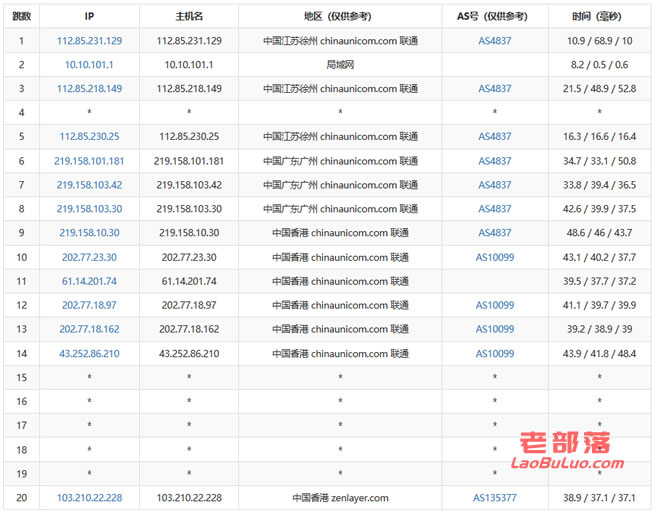Viewport: 656px width, 513px height.
Task: Click AS4837 link in hop 1 row
Action: [495, 41]
